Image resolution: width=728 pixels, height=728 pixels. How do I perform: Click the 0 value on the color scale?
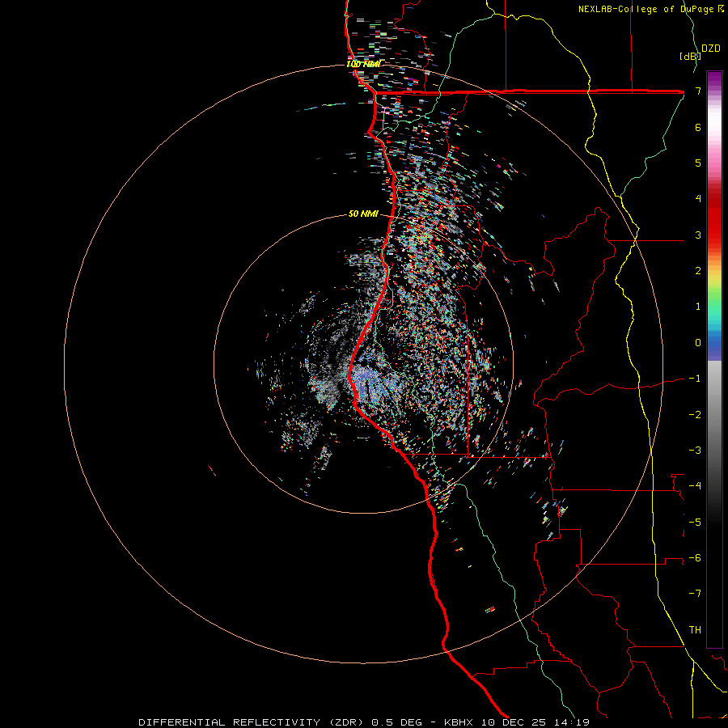[x=698, y=343]
